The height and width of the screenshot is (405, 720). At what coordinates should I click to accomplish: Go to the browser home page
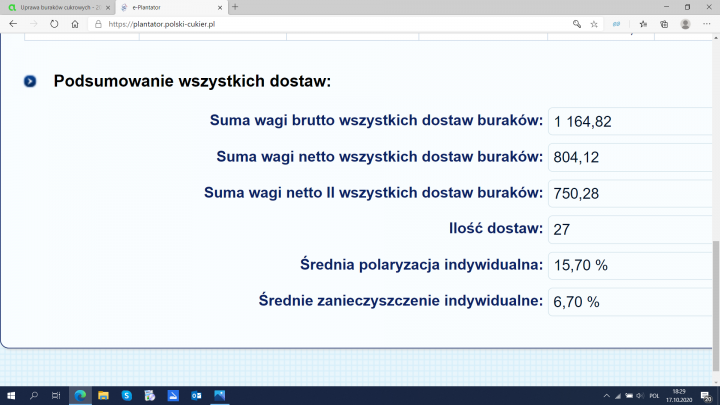[x=75, y=24]
